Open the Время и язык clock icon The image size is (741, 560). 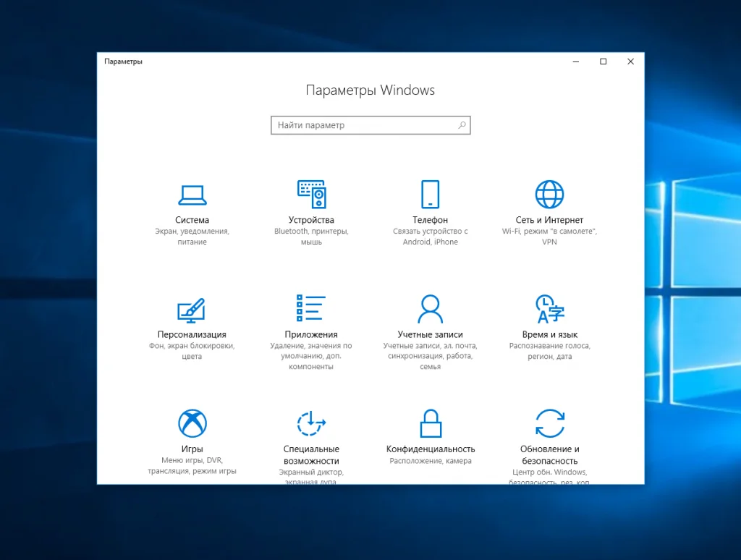click(x=550, y=309)
